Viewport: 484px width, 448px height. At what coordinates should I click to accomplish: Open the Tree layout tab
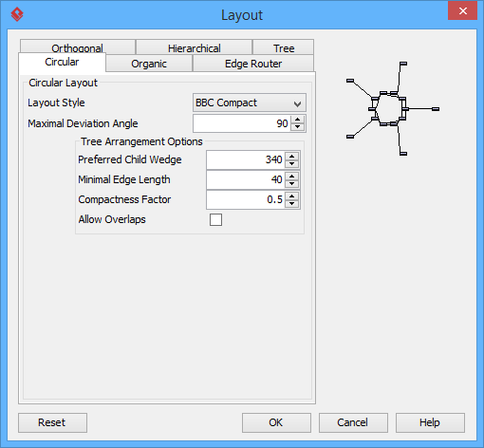284,47
